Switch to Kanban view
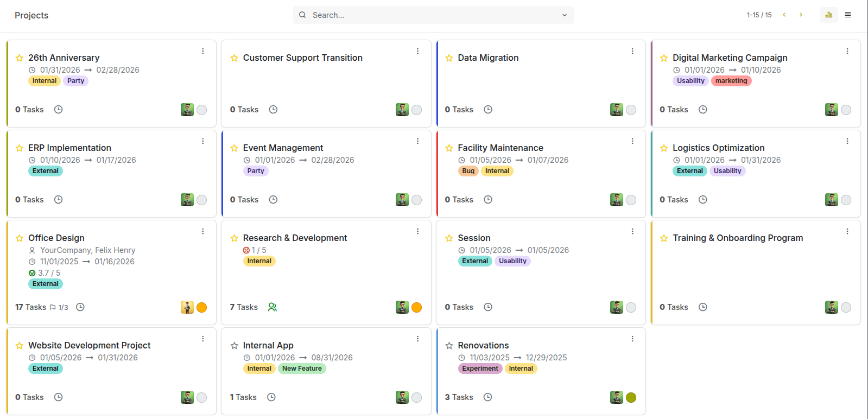 tap(829, 15)
